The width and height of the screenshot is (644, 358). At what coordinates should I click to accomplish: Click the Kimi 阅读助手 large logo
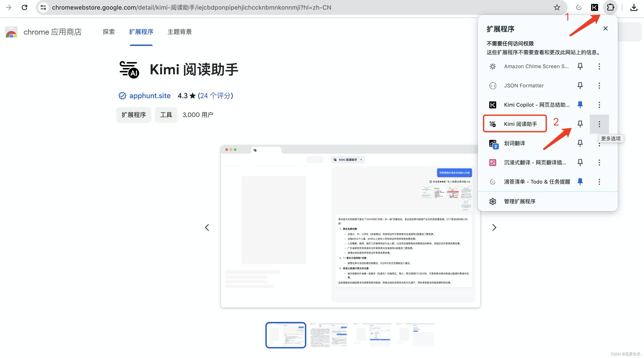coord(129,70)
